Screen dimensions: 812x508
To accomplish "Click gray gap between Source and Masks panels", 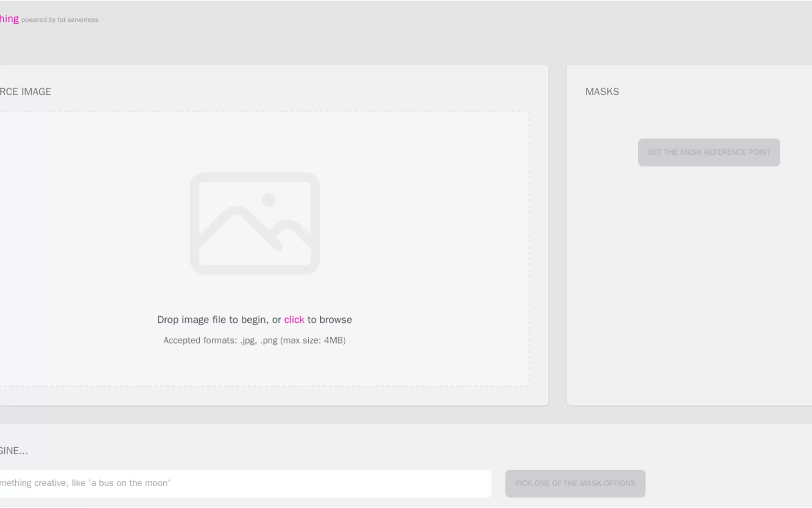I will tap(557, 235).
